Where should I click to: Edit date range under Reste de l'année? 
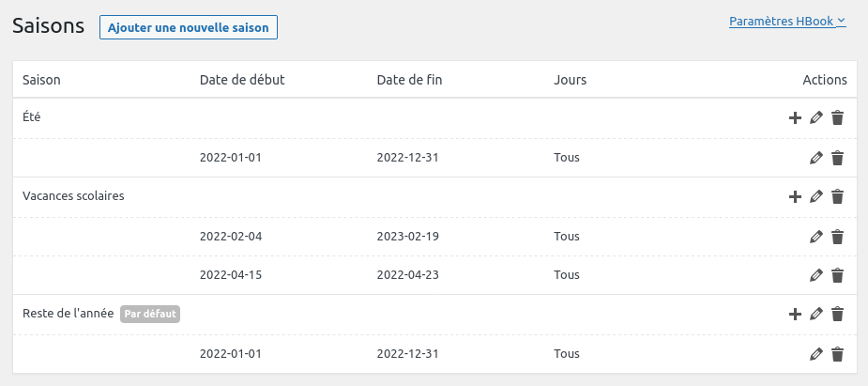[x=816, y=354]
